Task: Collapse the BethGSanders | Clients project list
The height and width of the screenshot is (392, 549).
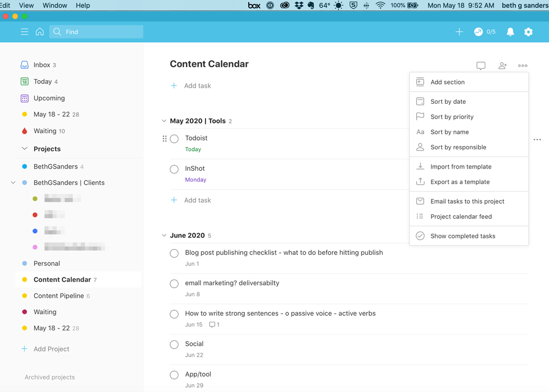Action: pos(13,182)
